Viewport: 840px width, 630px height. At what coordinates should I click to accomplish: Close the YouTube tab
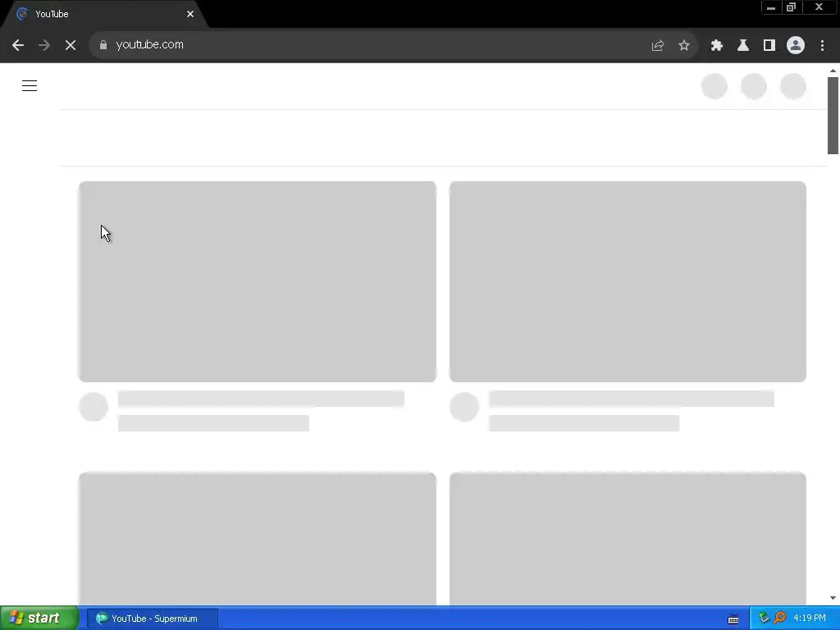point(190,14)
